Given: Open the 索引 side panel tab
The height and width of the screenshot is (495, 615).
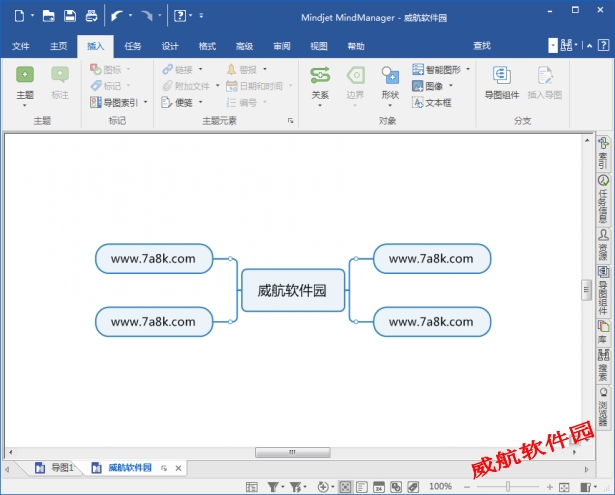Looking at the screenshot, I should point(603,153).
